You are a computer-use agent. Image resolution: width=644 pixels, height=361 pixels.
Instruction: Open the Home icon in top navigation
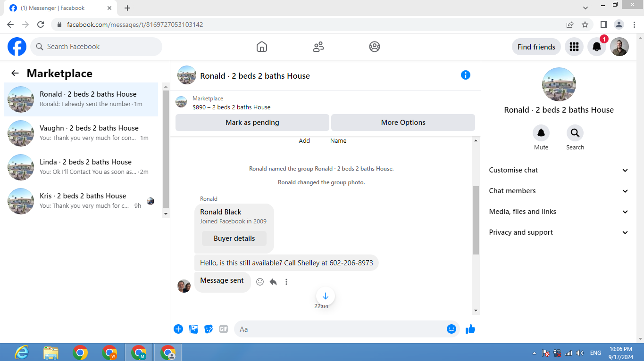click(x=262, y=47)
